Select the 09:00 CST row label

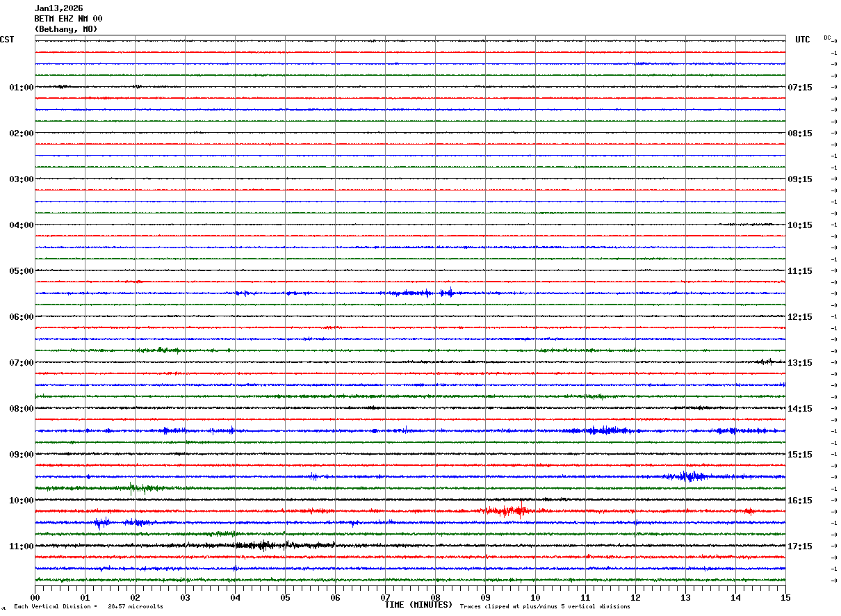[x=22, y=455]
